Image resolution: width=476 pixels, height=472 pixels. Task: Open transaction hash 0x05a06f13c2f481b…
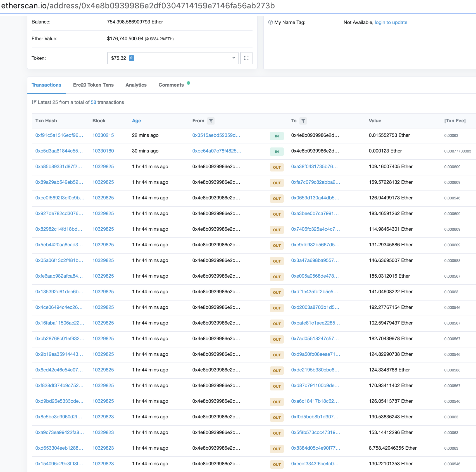point(59,260)
